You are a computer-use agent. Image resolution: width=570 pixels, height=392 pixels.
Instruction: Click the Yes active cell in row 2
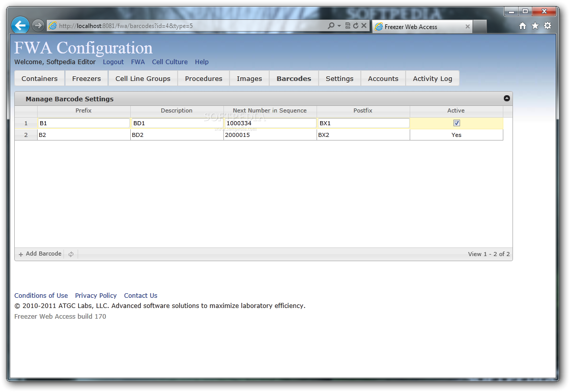pos(457,135)
